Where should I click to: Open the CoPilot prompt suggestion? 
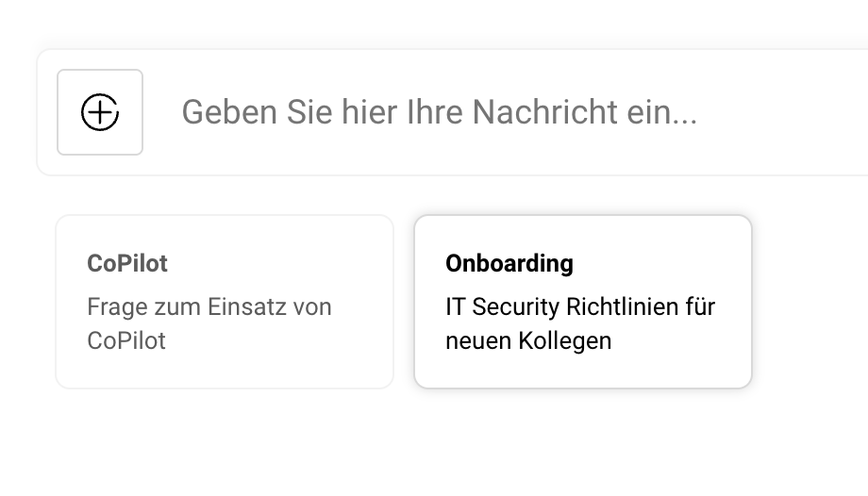[225, 302]
